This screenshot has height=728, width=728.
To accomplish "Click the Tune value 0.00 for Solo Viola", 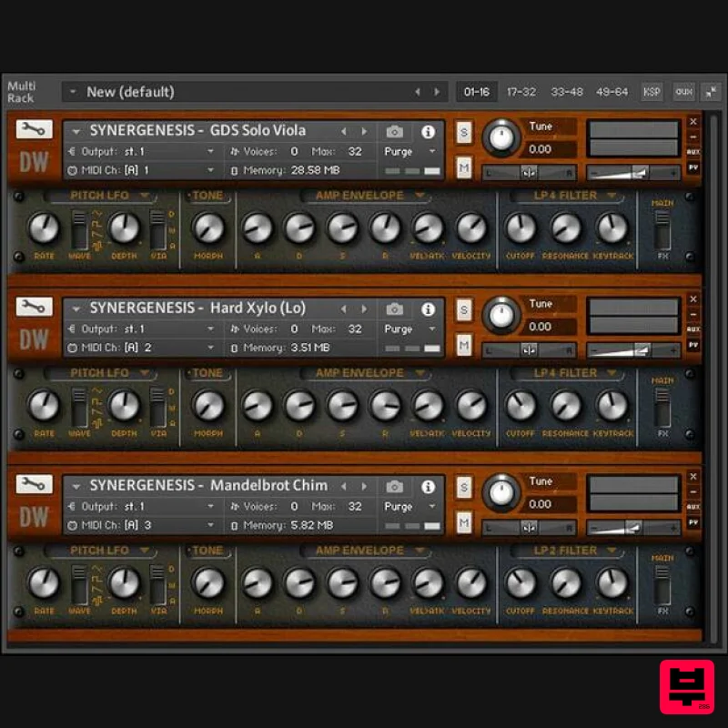I will 541,149.
